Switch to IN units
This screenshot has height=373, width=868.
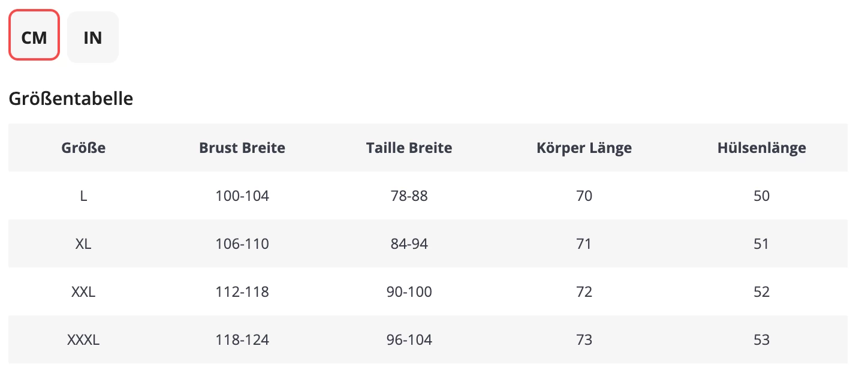click(x=93, y=37)
